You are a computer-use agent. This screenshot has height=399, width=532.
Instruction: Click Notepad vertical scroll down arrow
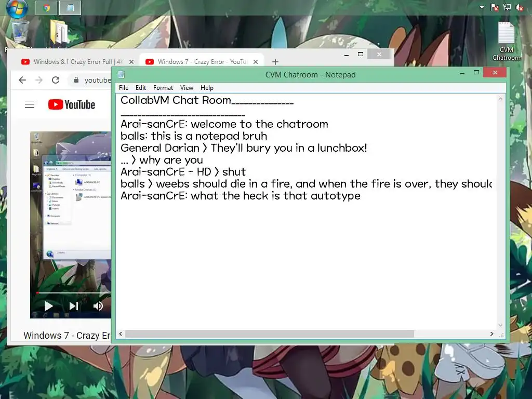point(500,325)
